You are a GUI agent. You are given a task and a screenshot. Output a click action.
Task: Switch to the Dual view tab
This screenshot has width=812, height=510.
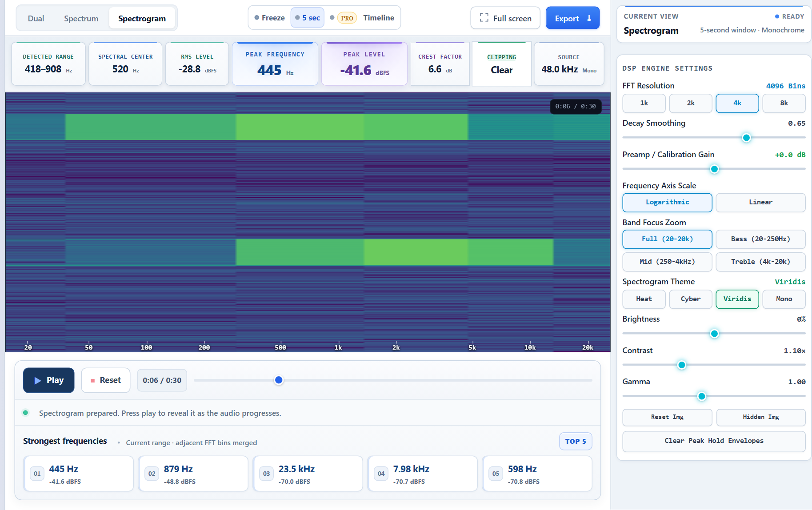[36, 18]
